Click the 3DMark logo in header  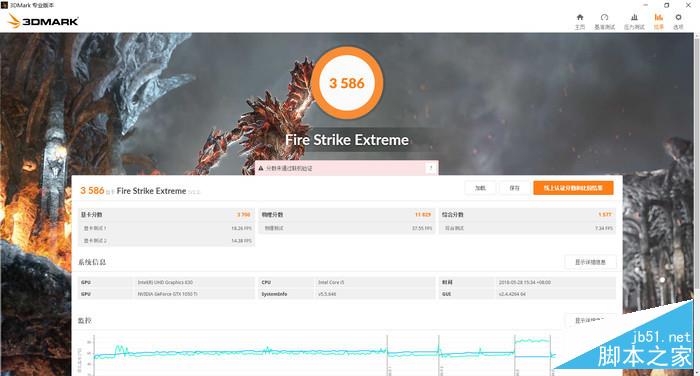click(43, 21)
